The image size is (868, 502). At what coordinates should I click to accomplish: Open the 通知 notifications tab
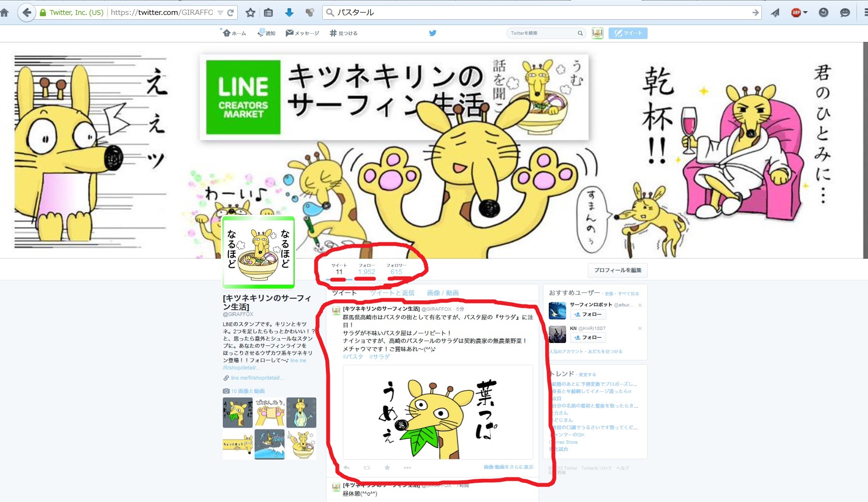pos(267,33)
